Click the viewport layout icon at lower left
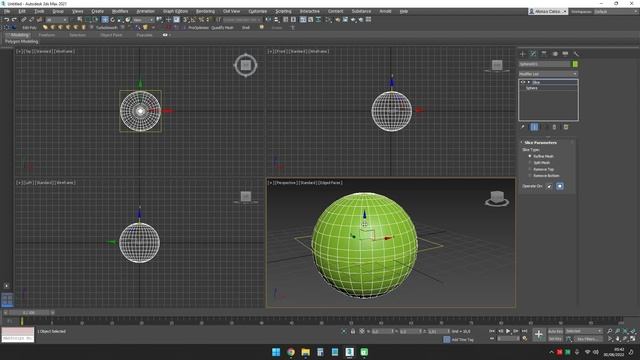Image resolution: width=640 pixels, height=360 pixels. coord(7,300)
